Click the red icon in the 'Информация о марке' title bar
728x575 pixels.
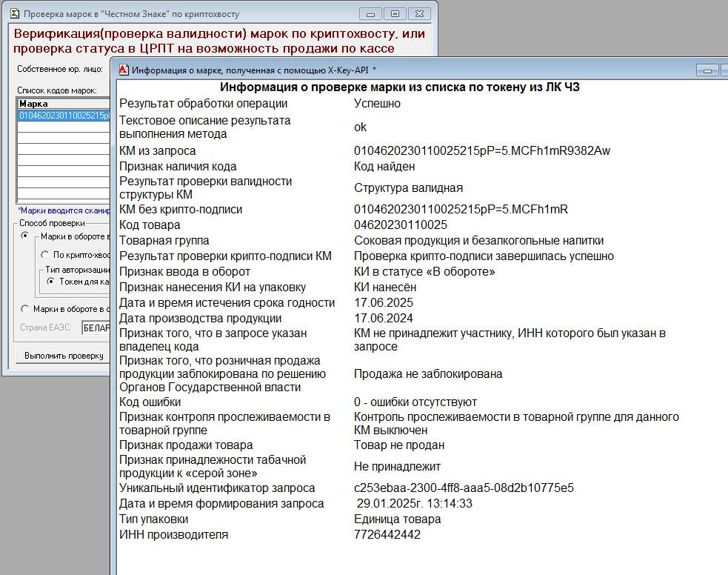[124, 70]
